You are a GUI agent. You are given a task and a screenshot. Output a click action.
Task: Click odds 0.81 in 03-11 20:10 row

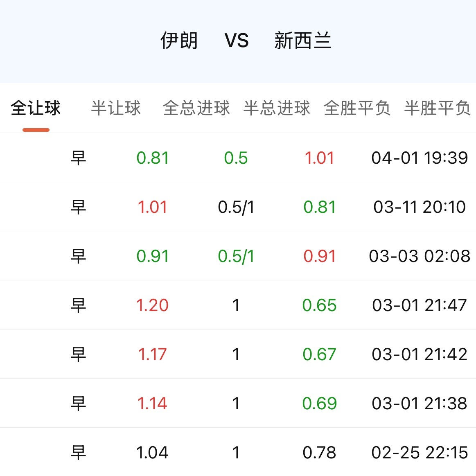coord(319,207)
